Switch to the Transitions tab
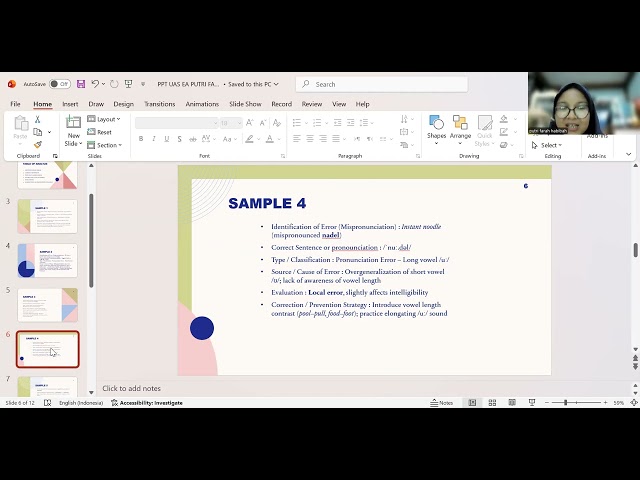The height and width of the screenshot is (480, 640). 160,104
